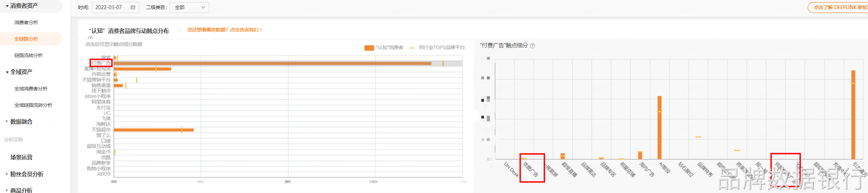Click the Uni Desk axis label
This screenshot has width=868, height=193.
tap(511, 170)
